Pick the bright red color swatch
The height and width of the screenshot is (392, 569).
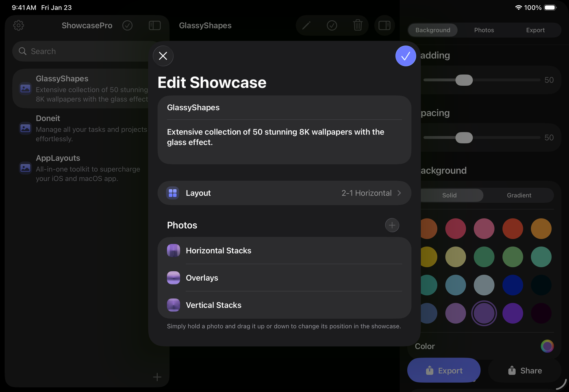click(513, 228)
